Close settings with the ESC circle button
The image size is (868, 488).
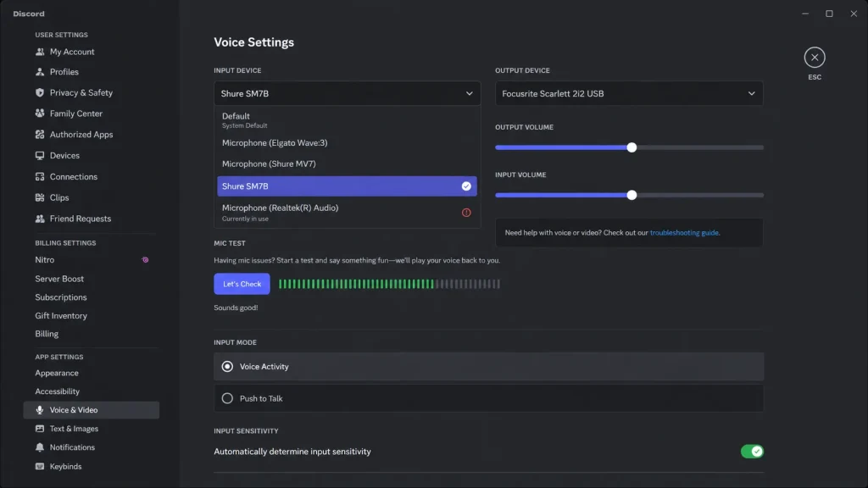pos(815,58)
